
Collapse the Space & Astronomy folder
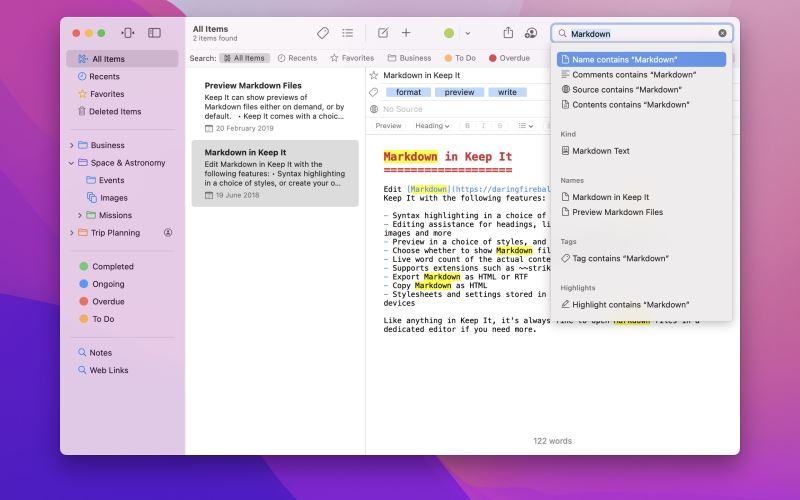click(x=71, y=163)
